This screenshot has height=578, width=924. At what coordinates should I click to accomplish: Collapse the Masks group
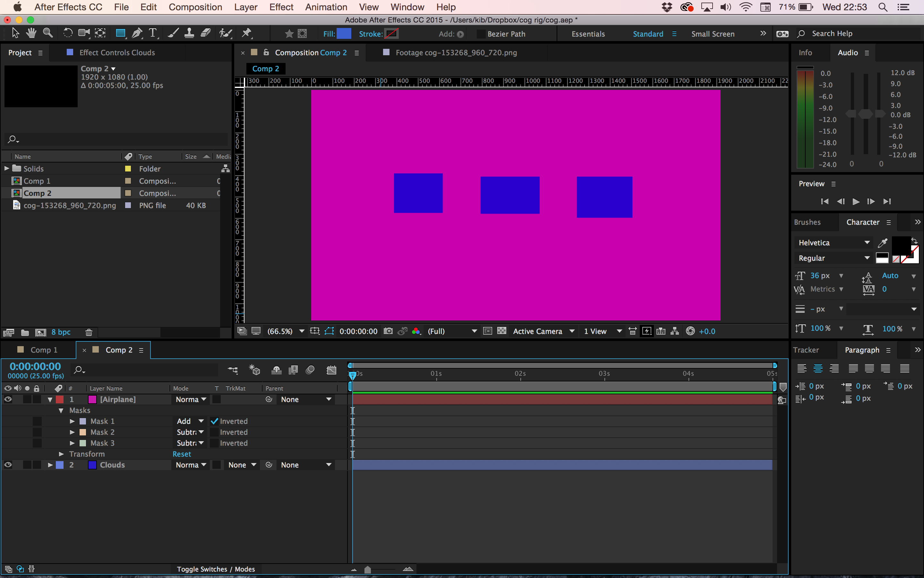tap(61, 410)
